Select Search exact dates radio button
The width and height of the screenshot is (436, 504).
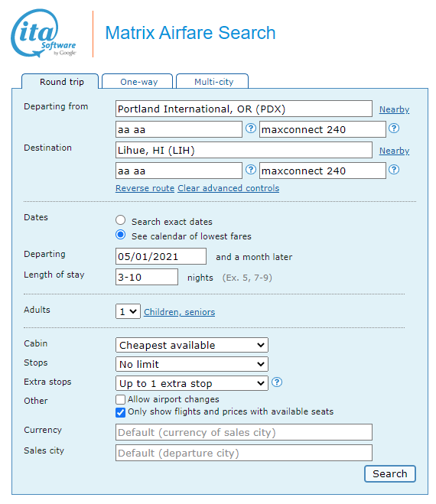(x=121, y=220)
